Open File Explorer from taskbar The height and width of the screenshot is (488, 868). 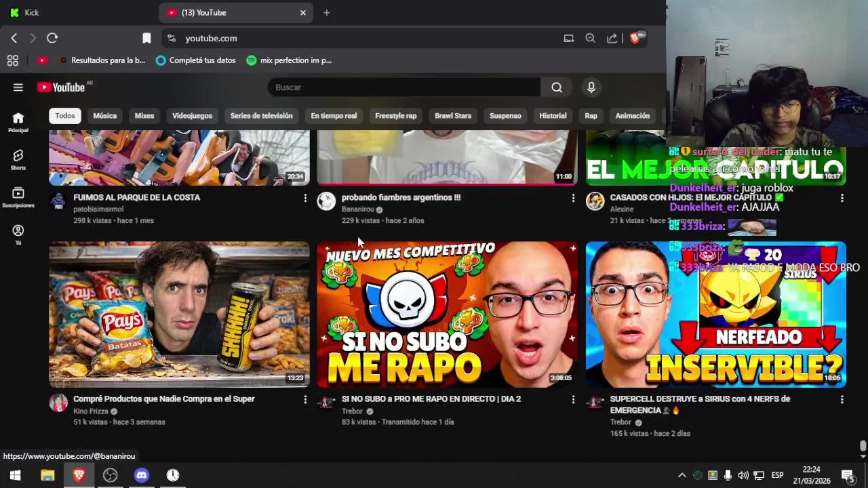[x=47, y=475]
